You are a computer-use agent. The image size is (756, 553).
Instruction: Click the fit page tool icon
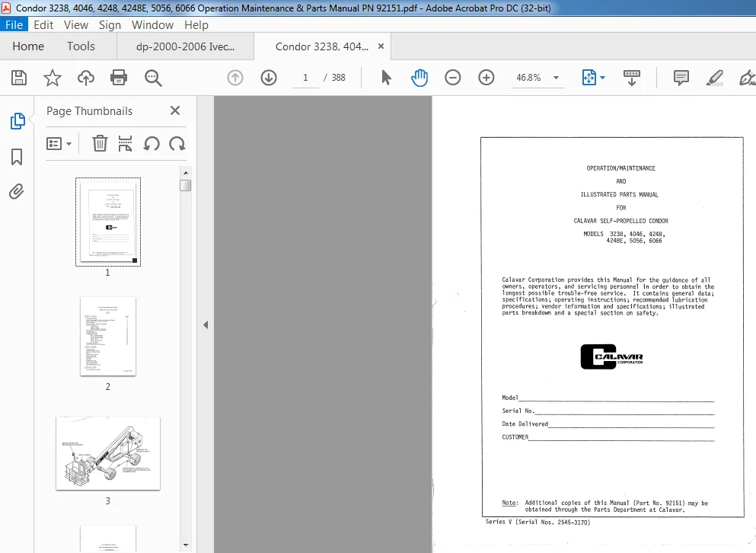[x=589, y=78]
